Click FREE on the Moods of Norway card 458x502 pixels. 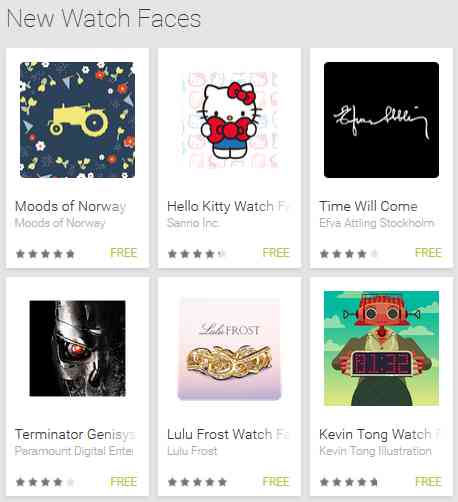[123, 253]
